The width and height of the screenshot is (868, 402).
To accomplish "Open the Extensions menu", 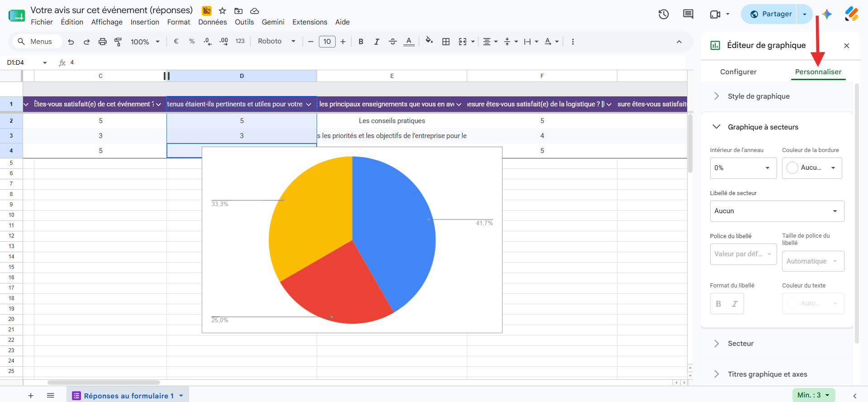I will point(310,22).
